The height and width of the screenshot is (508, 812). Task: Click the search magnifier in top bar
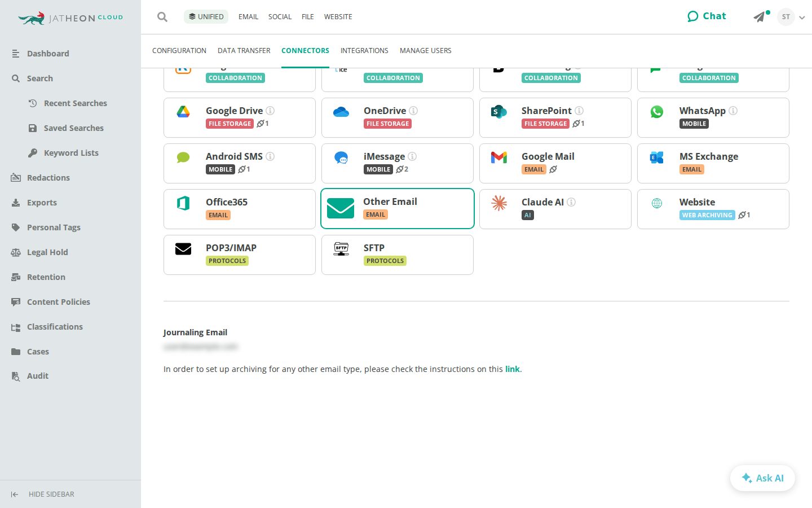point(162,17)
